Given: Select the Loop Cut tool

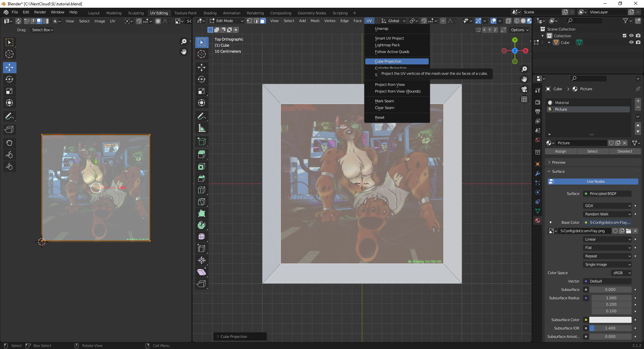Looking at the screenshot, I should 202,190.
